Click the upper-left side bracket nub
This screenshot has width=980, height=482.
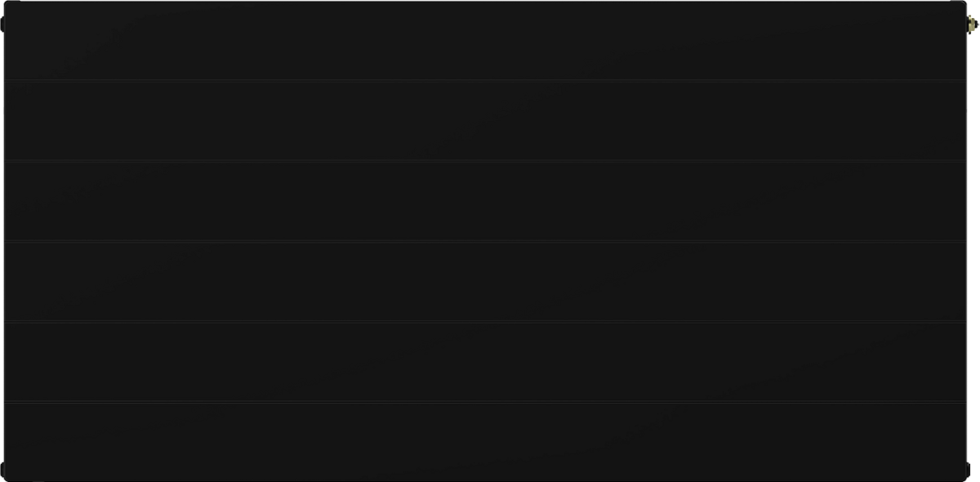[x=2, y=25]
